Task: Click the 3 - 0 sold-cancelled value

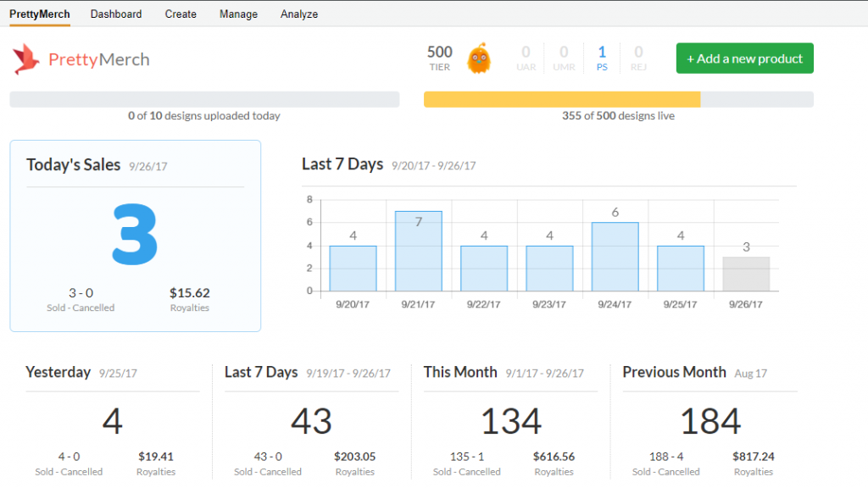Action: tap(81, 292)
